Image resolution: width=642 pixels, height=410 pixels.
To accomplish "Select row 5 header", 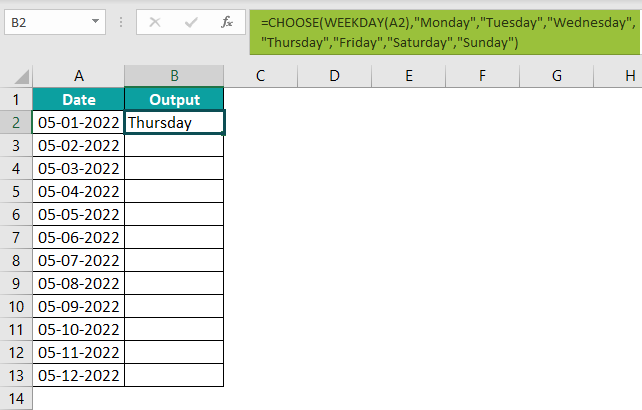I will 16,191.
